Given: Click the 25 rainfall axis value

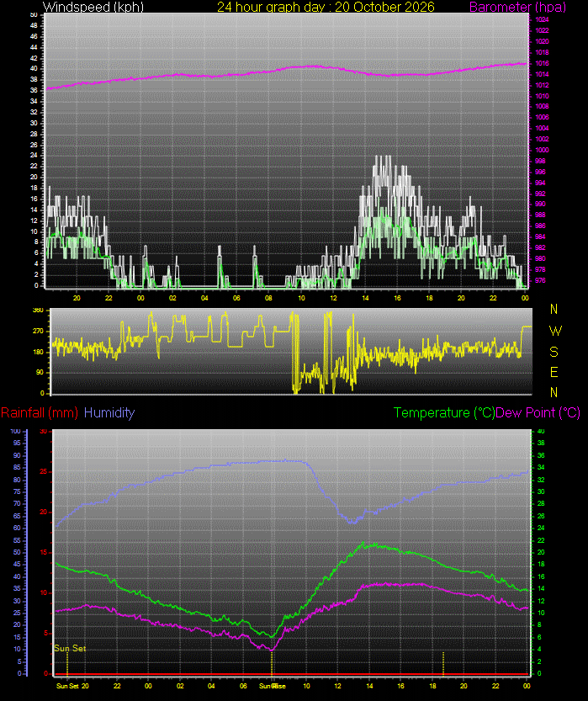Looking at the screenshot, I should 44,471.
